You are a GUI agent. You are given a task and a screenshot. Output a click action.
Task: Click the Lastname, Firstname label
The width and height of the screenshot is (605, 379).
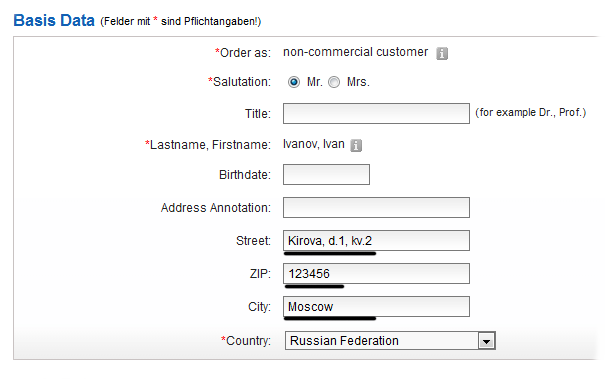point(208,145)
